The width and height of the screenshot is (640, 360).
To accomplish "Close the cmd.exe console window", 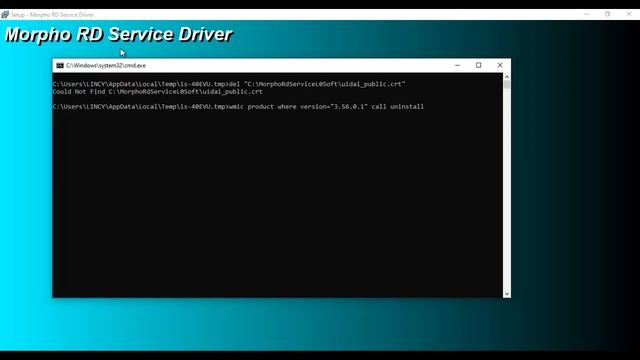I will click(x=500, y=65).
